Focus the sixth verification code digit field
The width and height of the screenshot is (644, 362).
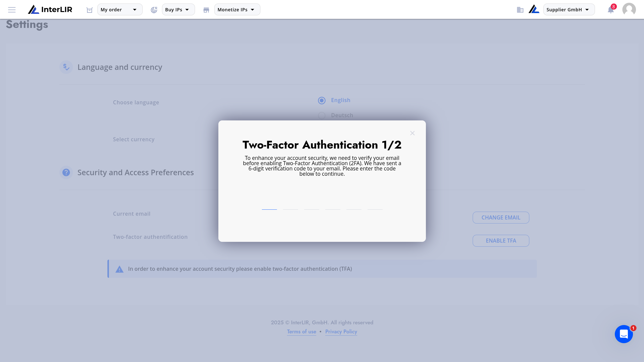[x=375, y=202]
